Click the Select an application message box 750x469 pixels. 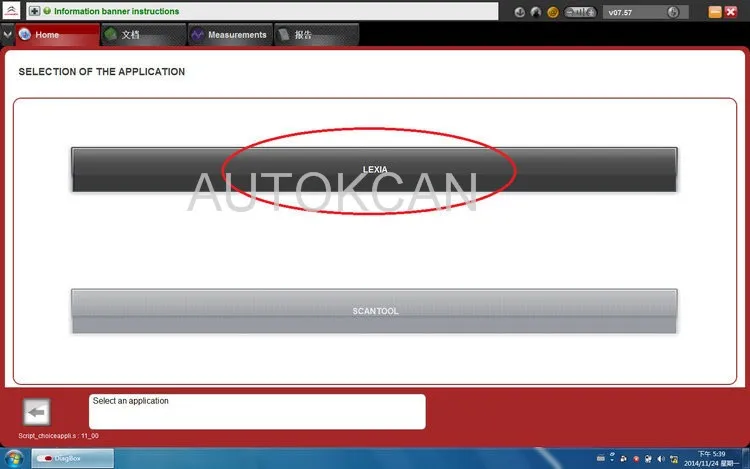[257, 411]
